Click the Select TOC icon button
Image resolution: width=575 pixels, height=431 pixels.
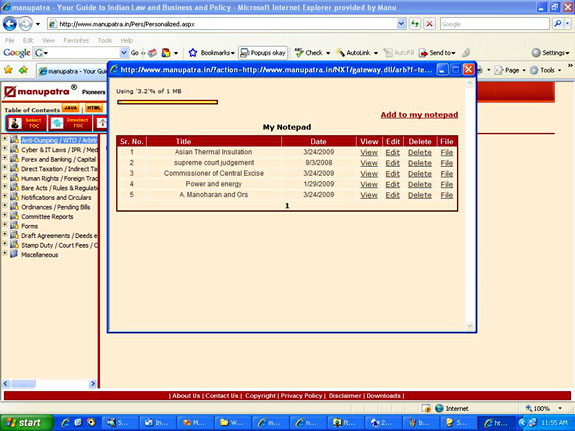pyautogui.click(x=26, y=123)
